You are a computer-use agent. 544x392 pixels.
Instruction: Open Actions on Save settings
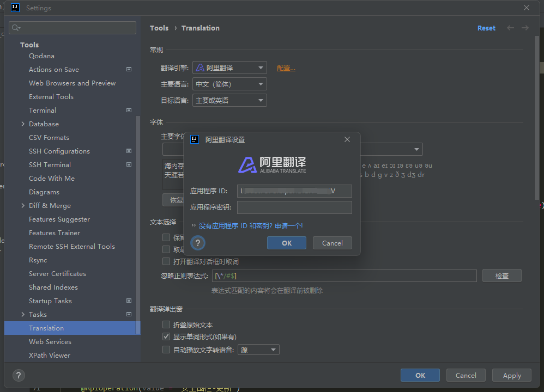click(54, 69)
